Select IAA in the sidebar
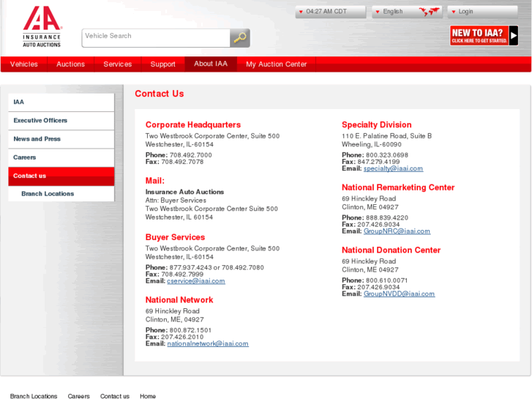The width and height of the screenshot is (532, 399). tap(61, 102)
